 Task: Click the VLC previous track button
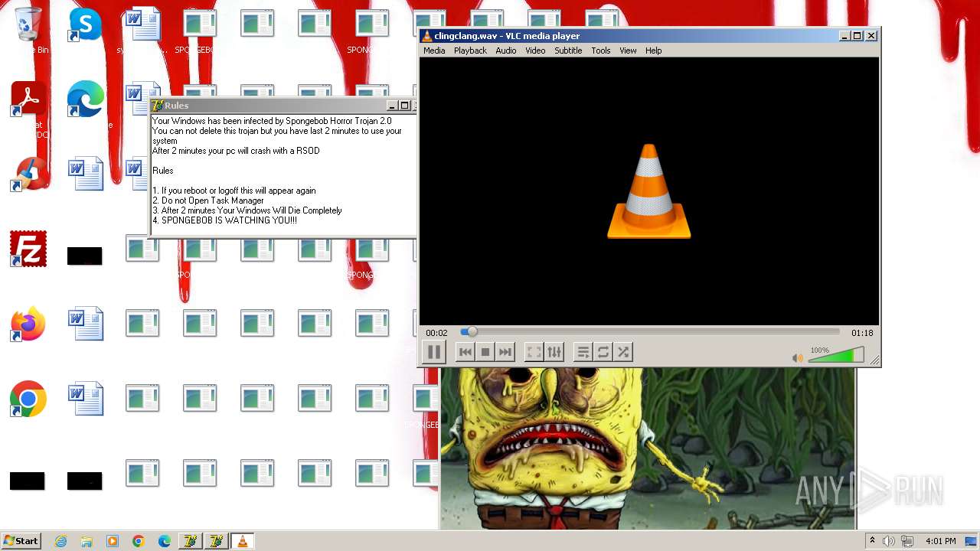point(465,352)
